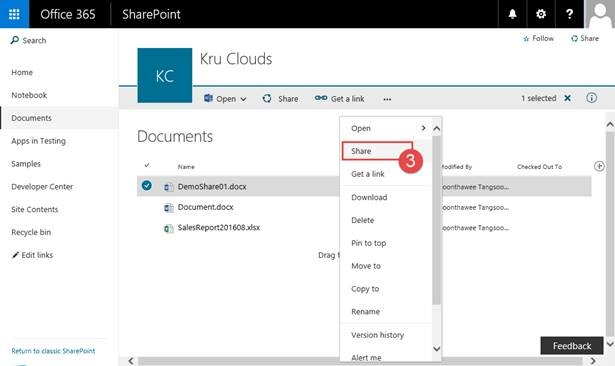Click the context menu scroll up arrow

click(x=437, y=128)
